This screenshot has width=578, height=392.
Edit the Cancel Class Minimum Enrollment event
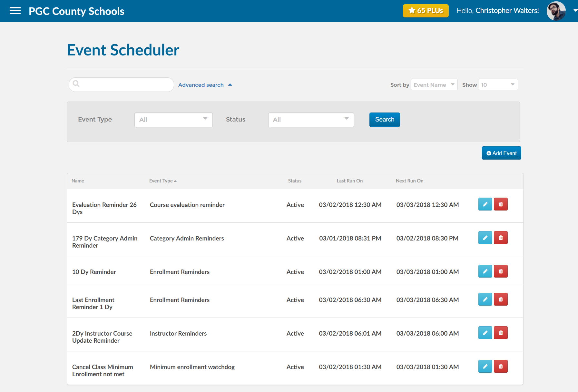click(485, 366)
